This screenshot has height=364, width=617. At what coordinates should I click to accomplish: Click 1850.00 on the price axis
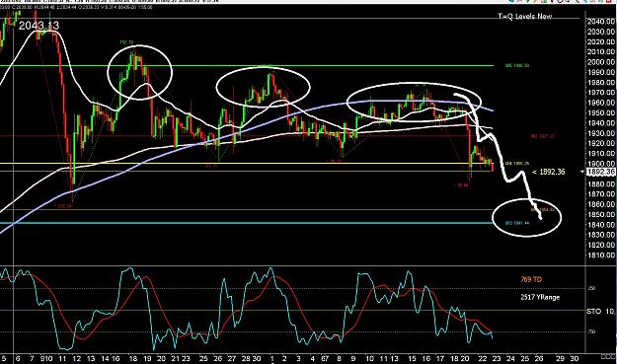601,215
